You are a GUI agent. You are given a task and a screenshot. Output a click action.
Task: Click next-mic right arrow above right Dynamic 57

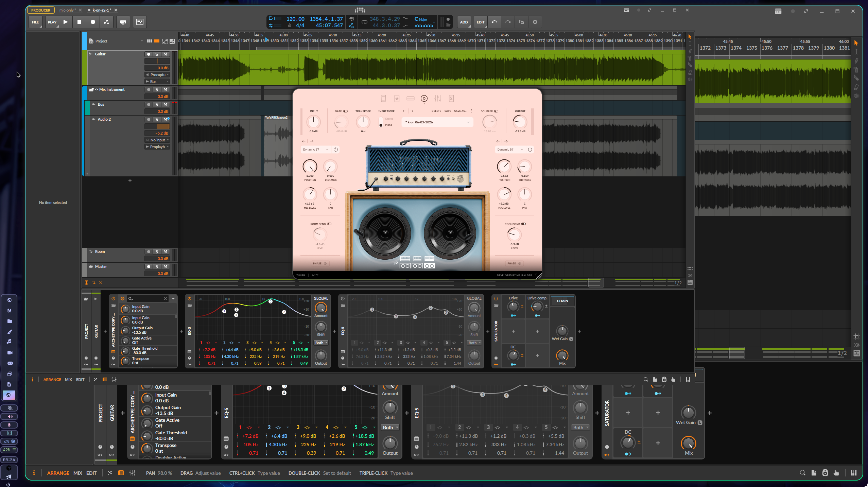[506, 141]
